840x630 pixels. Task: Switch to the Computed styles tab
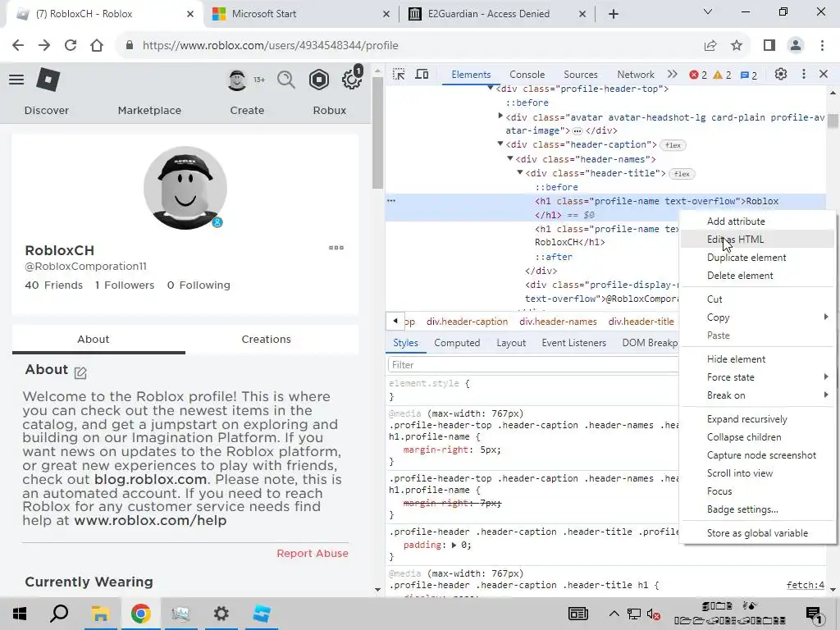[457, 343]
